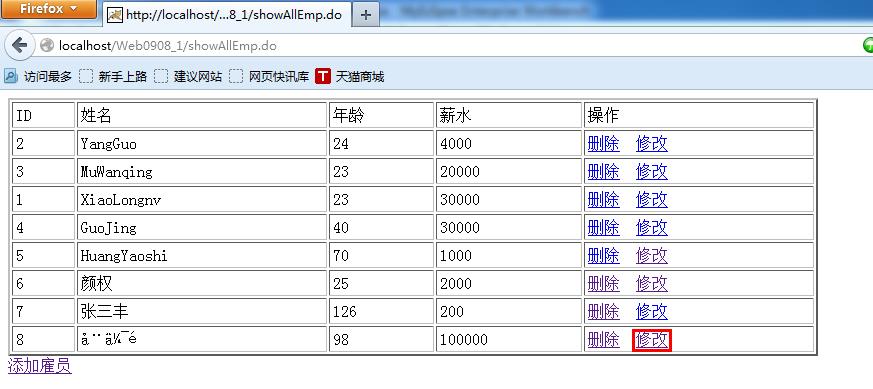Delete employee 张三丰 via 删除

tap(604, 312)
